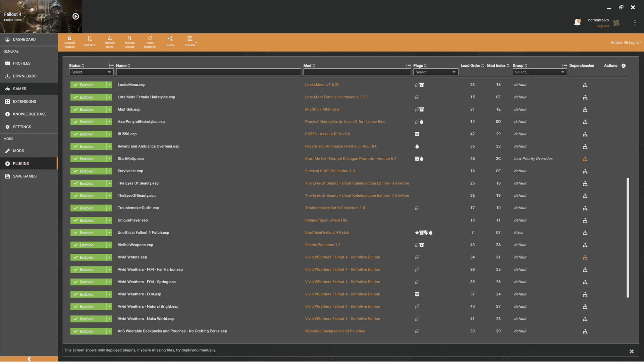The width and height of the screenshot is (644, 362).
Task: Open Tutorials toolbar icon
Action: pos(190,39)
